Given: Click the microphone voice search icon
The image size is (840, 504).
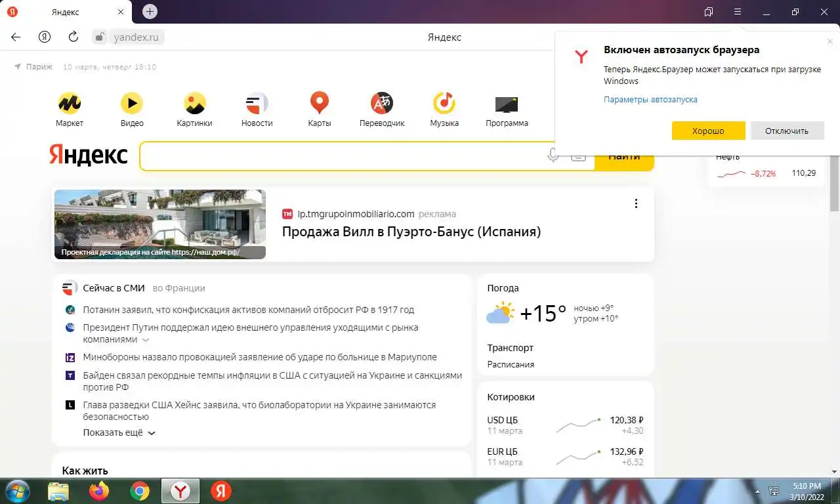Looking at the screenshot, I should [553, 156].
